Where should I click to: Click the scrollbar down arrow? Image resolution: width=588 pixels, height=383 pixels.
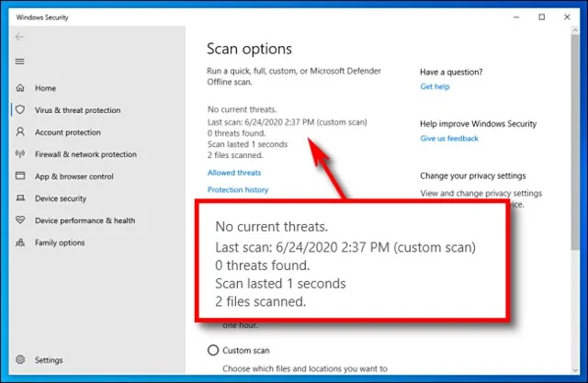[x=575, y=370]
